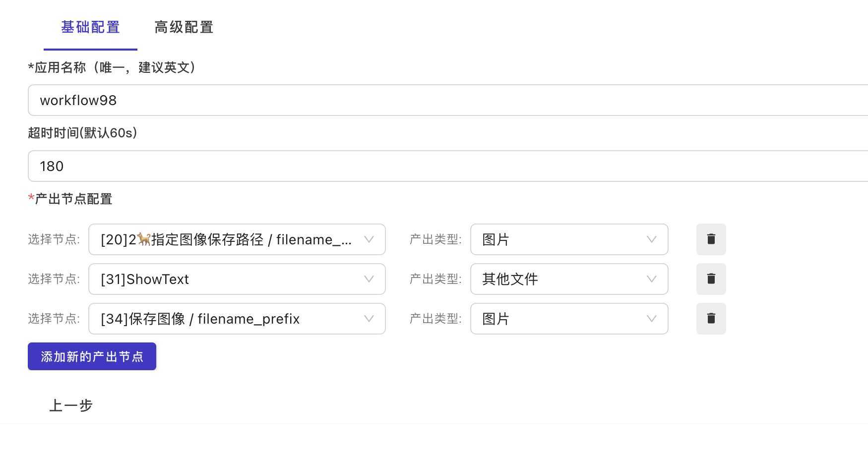Switch to the 高级配置 tab
Screen dimensions: 868x450
tap(184, 27)
